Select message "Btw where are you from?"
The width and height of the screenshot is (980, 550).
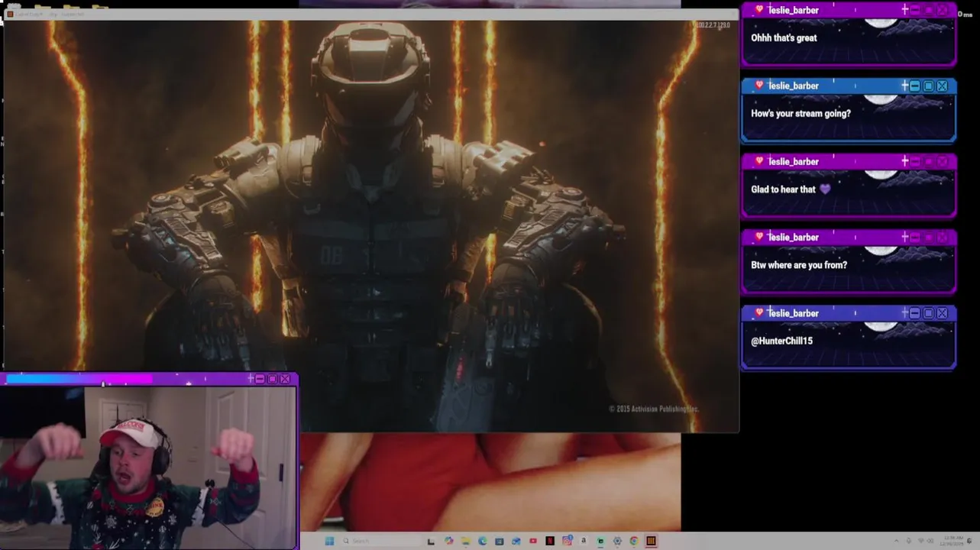point(799,265)
